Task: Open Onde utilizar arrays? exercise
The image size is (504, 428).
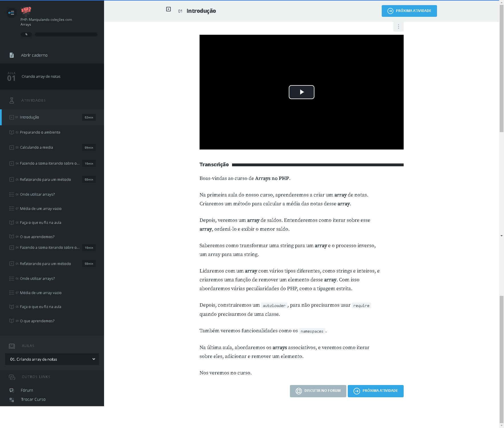Action: [37, 194]
